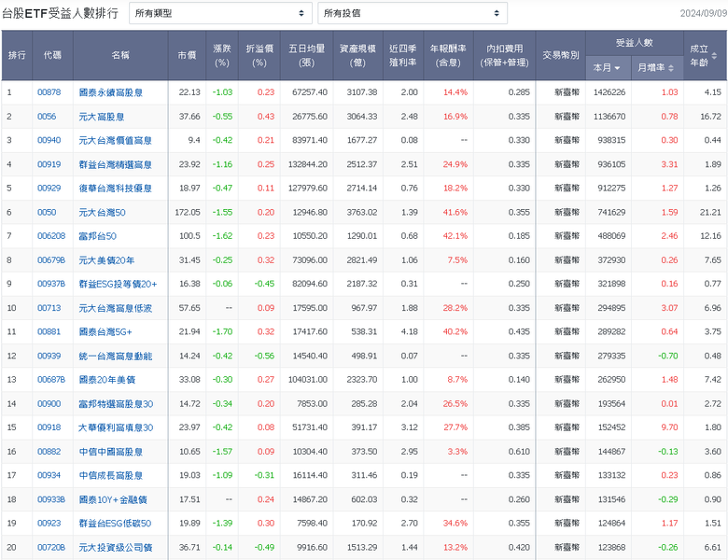
Task: Open 中信中國高股息 fund link
Action: click(x=110, y=452)
